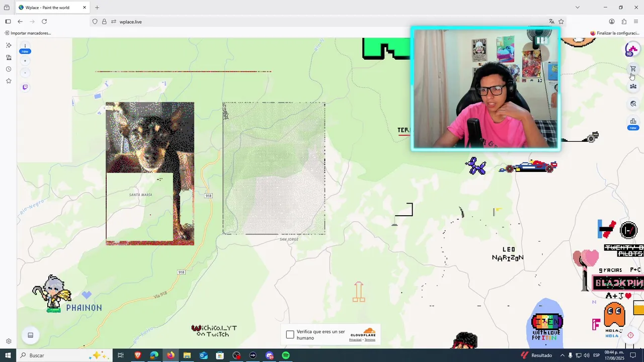Click the taskbar 'Resultado' widget
The width and height of the screenshot is (644, 362).
536,355
